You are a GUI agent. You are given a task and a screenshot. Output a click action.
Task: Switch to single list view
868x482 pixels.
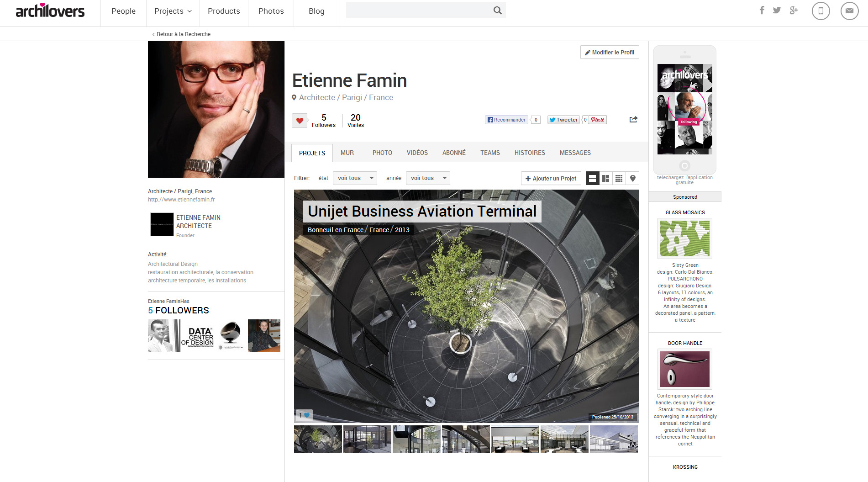click(x=592, y=178)
